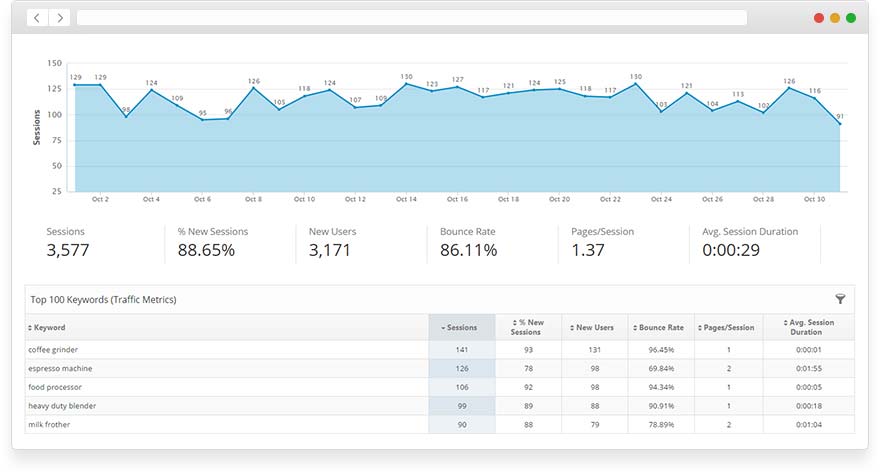Viewport: 880px width, 472px height.
Task: Sort by % New Sessions column
Action: (x=527, y=327)
